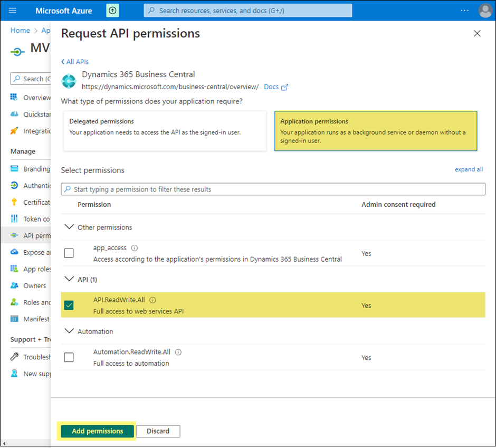Image resolution: width=496 pixels, height=448 pixels.
Task: Open Owners sidebar icon
Action: pyautogui.click(x=14, y=285)
